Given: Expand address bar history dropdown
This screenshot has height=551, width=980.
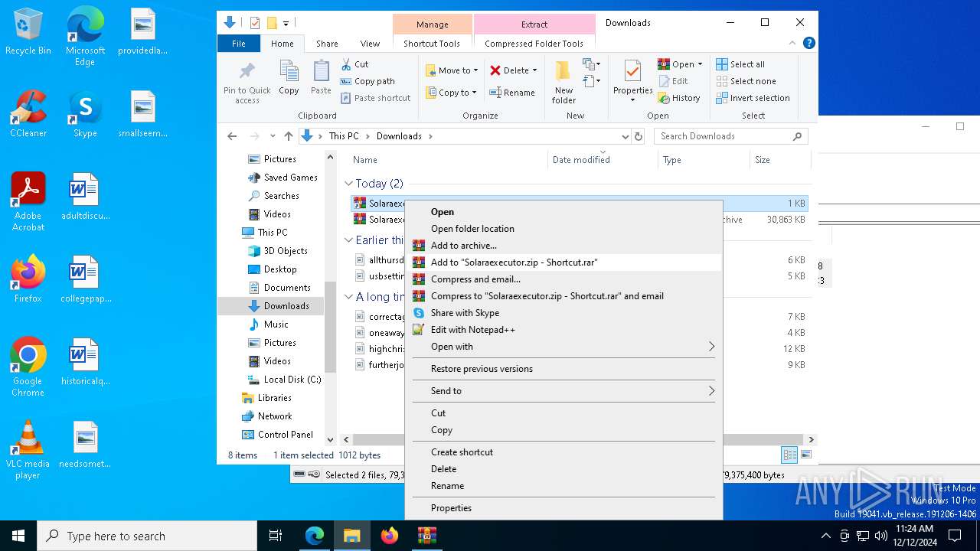Looking at the screenshot, I should coord(626,136).
